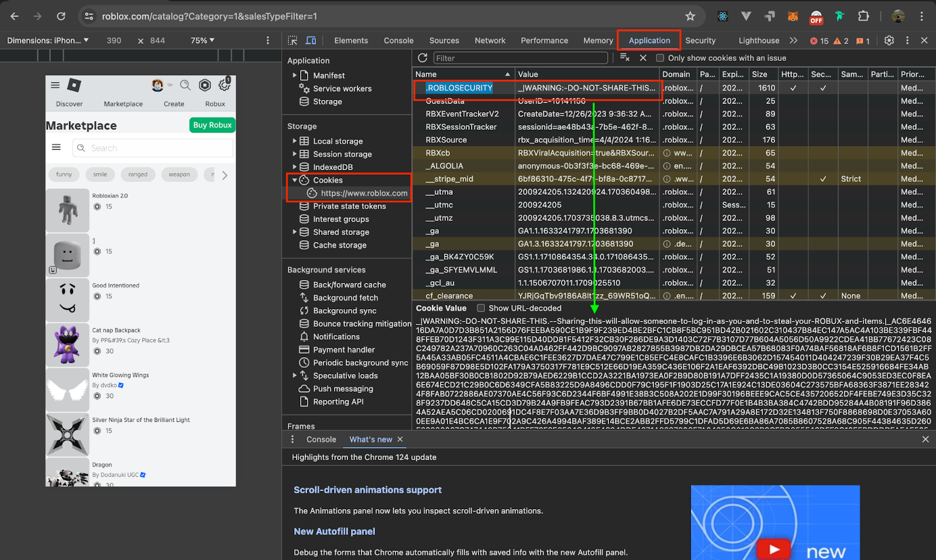Expand the IndexedDB tree item

click(295, 167)
